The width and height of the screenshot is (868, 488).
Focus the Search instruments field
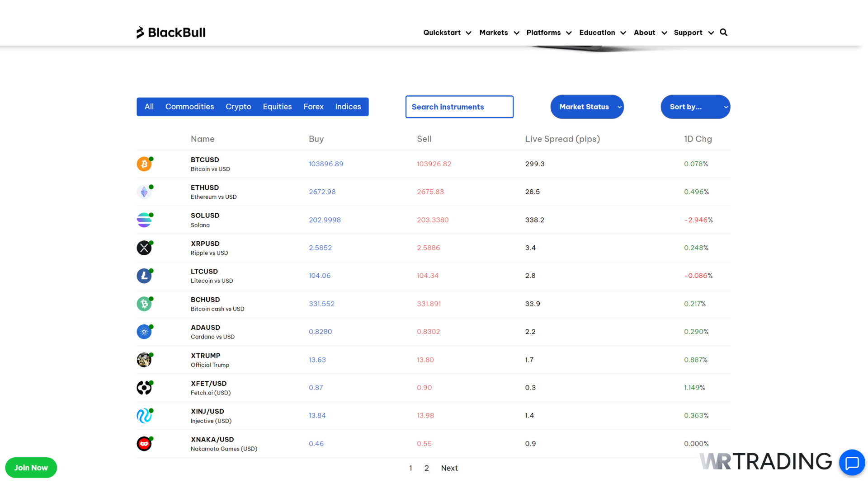click(x=459, y=107)
